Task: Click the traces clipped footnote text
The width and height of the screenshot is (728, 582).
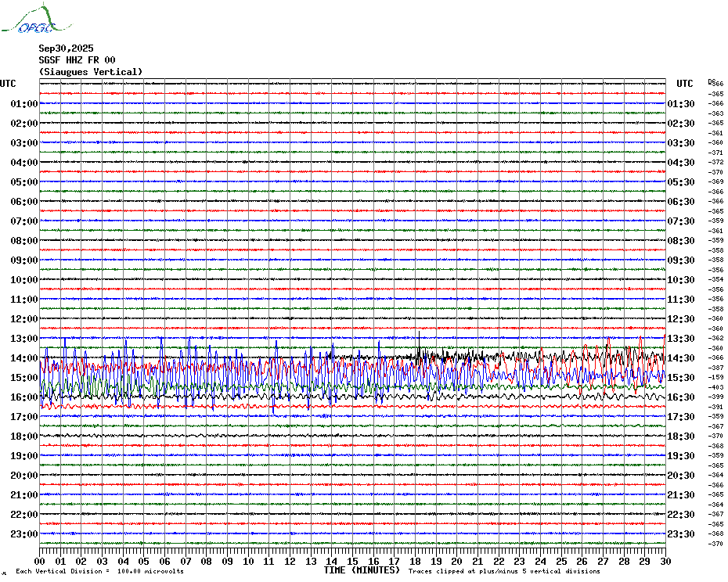Action: 515,572
